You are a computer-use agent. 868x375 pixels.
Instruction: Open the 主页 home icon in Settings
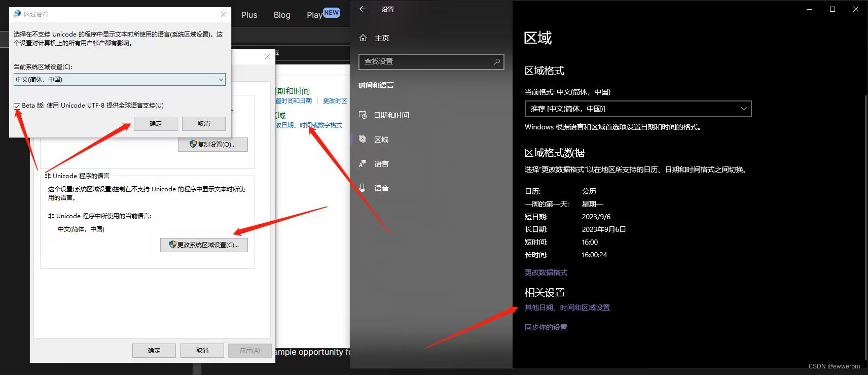point(363,38)
